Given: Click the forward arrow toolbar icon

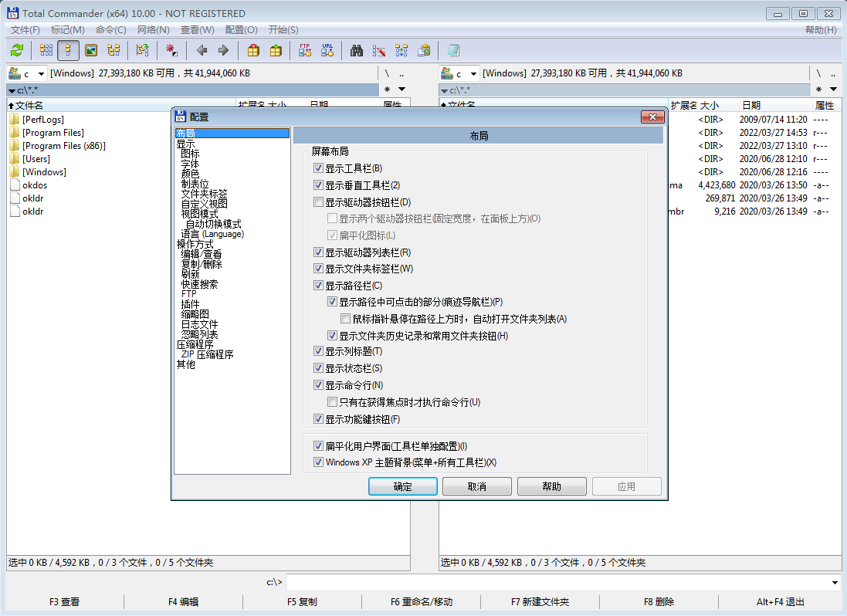Looking at the screenshot, I should point(223,50).
